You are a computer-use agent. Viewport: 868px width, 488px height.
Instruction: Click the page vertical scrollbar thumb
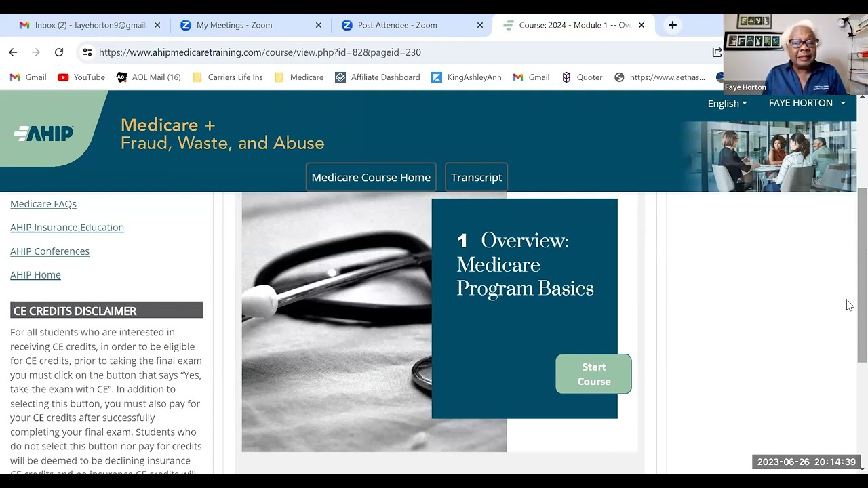(862, 274)
